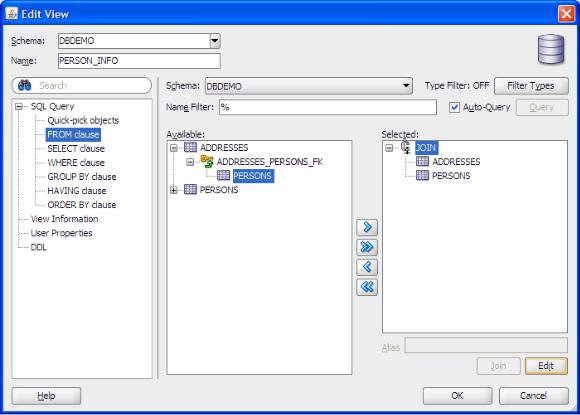Collapse the ADDRESSES_PERSONS_FK node

[x=190, y=162]
